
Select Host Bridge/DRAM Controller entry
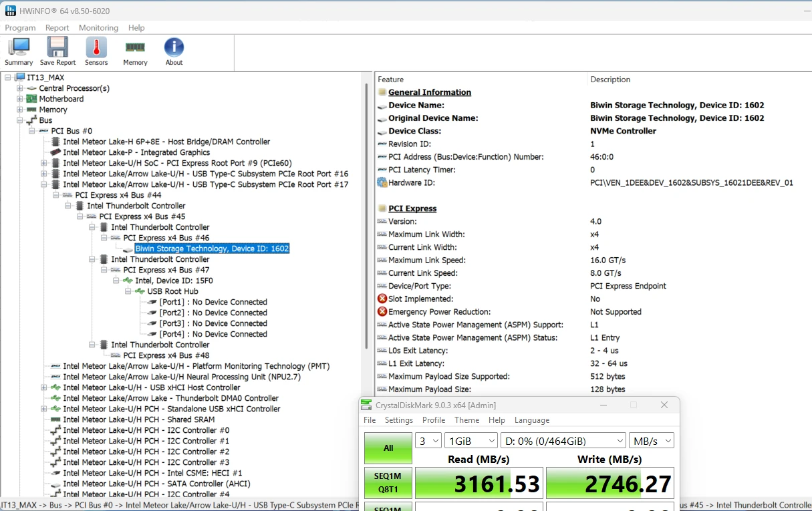tap(166, 142)
